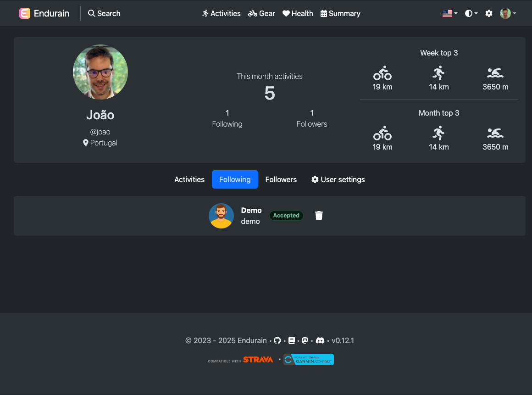The width and height of the screenshot is (532, 395).
Task: Click the Garmin Connect badge
Action: 308,360
